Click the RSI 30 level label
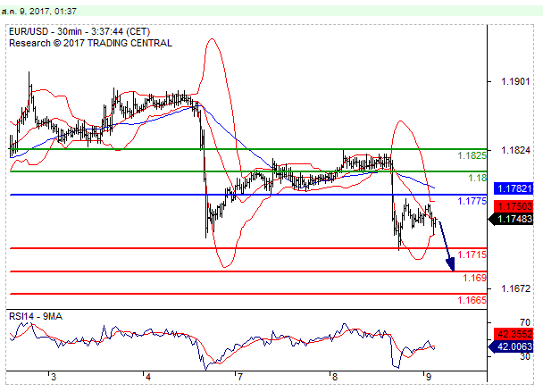Screen dimensions: 543x392 coord(525,356)
